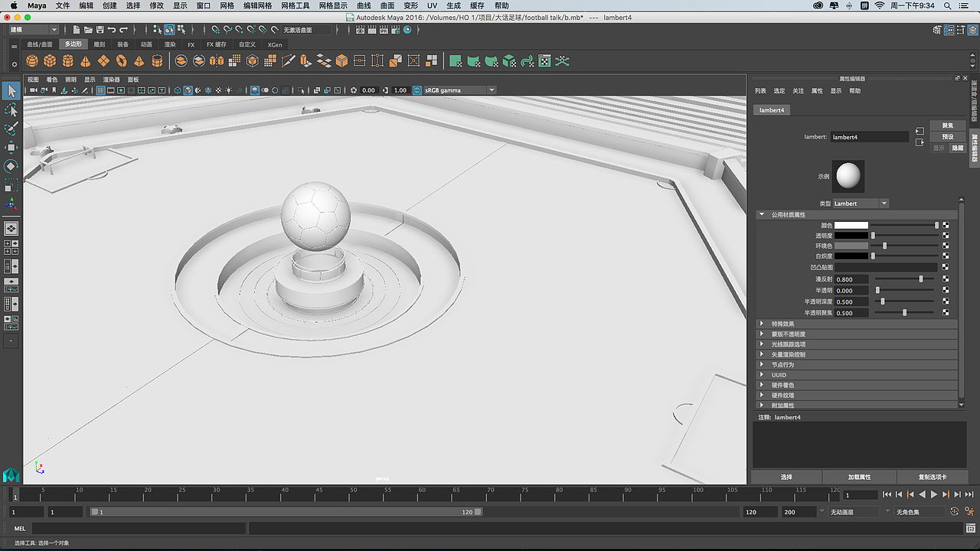Click the Go to input connection icon
Image resolution: width=980 pixels, height=551 pixels.
pos(920,131)
